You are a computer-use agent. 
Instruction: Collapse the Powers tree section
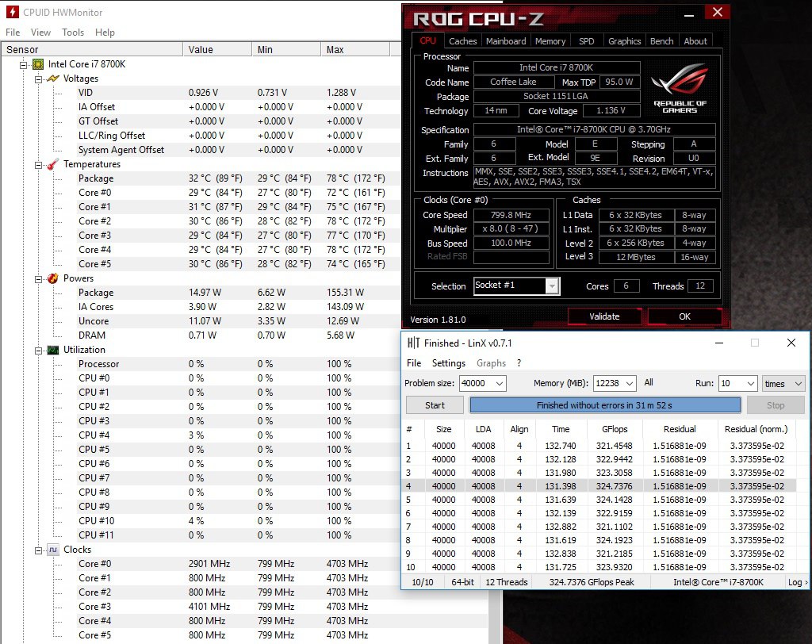pyautogui.click(x=38, y=279)
